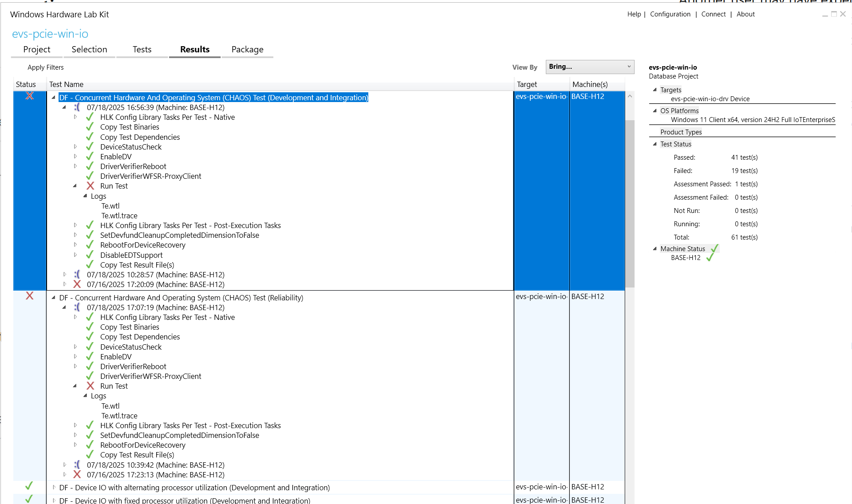
Task: Expand the DriverVerifierReboot task in first test
Action: (x=75, y=166)
